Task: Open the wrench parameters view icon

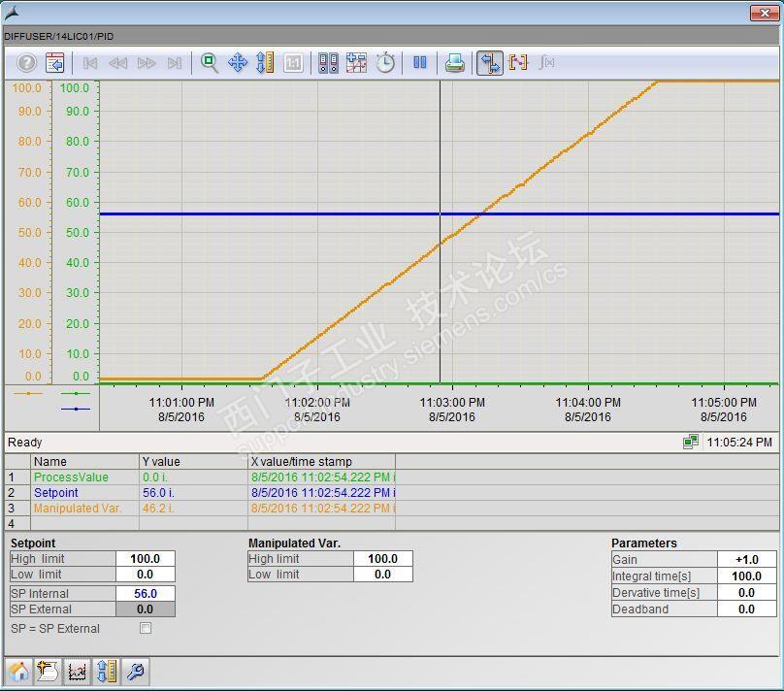Action: pyautogui.click(x=137, y=672)
